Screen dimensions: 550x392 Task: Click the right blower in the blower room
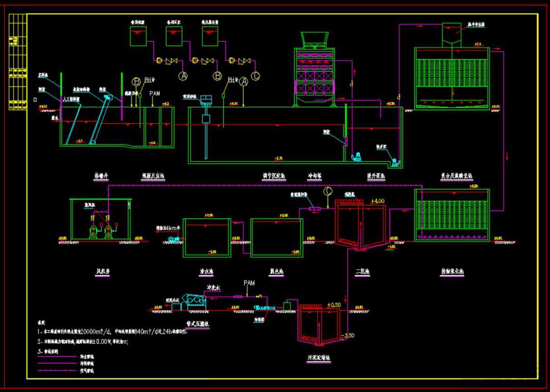tap(109, 232)
